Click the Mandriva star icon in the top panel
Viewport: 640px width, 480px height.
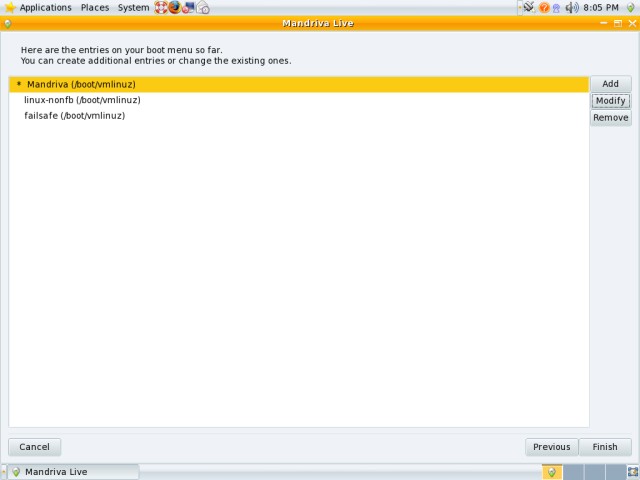pyautogui.click(x=9, y=7)
